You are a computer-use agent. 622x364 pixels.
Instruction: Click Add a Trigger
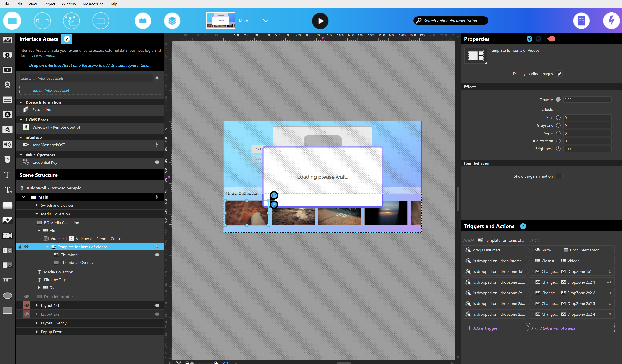(x=496, y=328)
